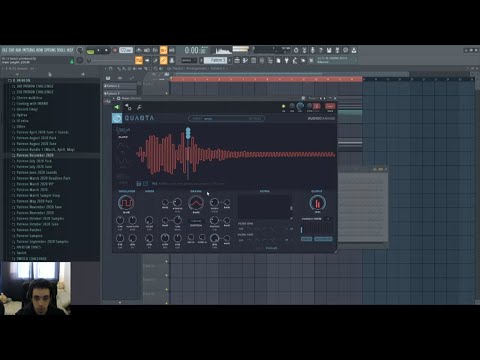
Task: Click the red Quanta waveform display
Action: 236,154
